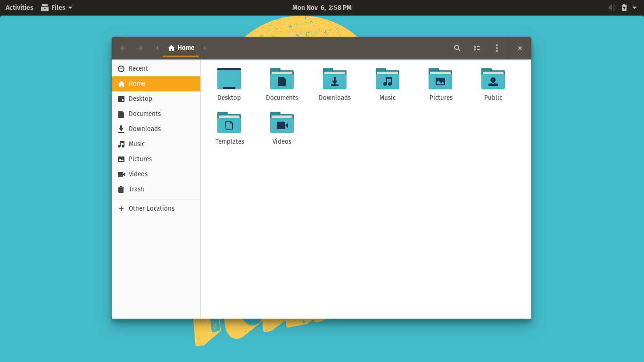Select Recent in the sidebar
Viewport: 644px width, 362px height.
(x=156, y=68)
